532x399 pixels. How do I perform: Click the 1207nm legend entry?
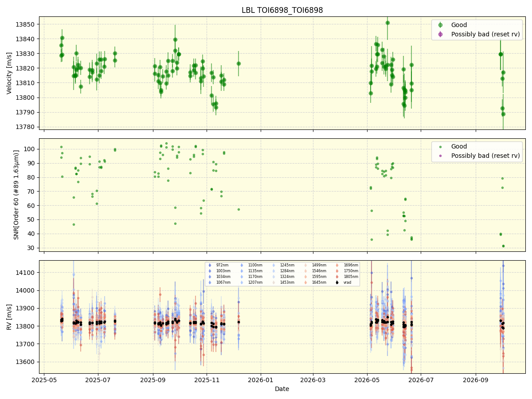tap(255, 282)
